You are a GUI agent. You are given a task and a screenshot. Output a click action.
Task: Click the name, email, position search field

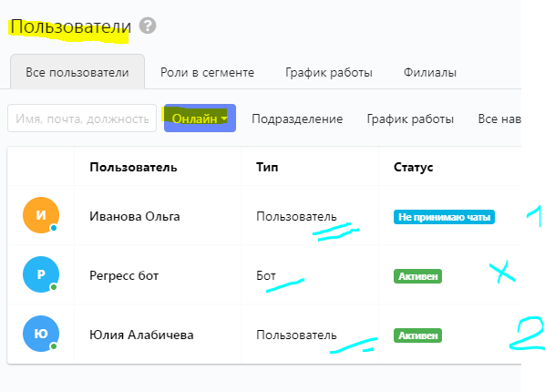pyautogui.click(x=82, y=119)
